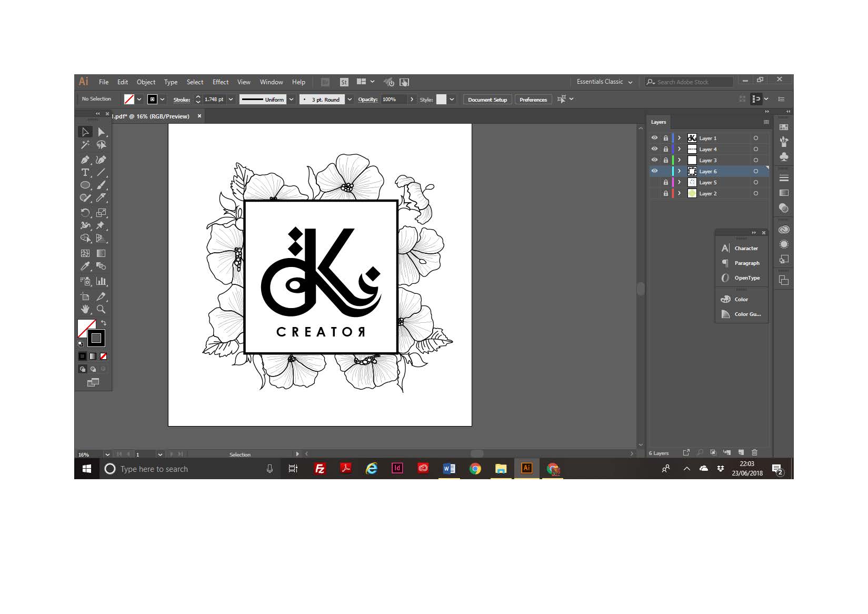Select the Hand tool
The image size is (868, 614).
point(86,309)
